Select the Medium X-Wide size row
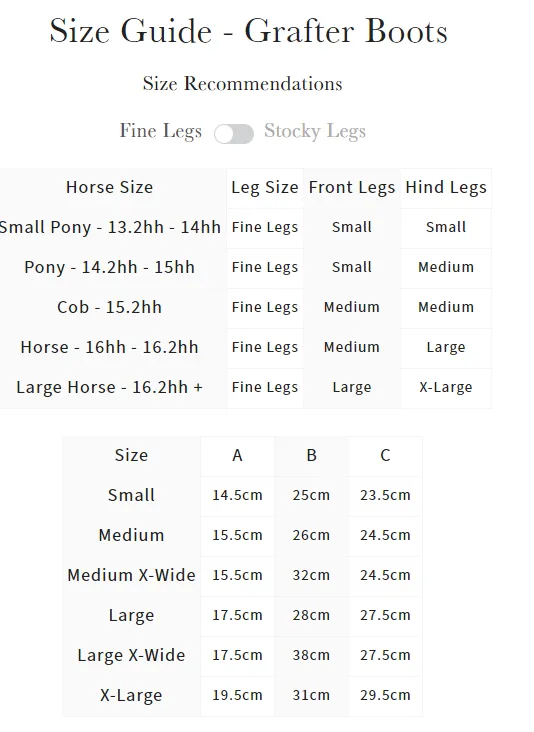 (242, 575)
